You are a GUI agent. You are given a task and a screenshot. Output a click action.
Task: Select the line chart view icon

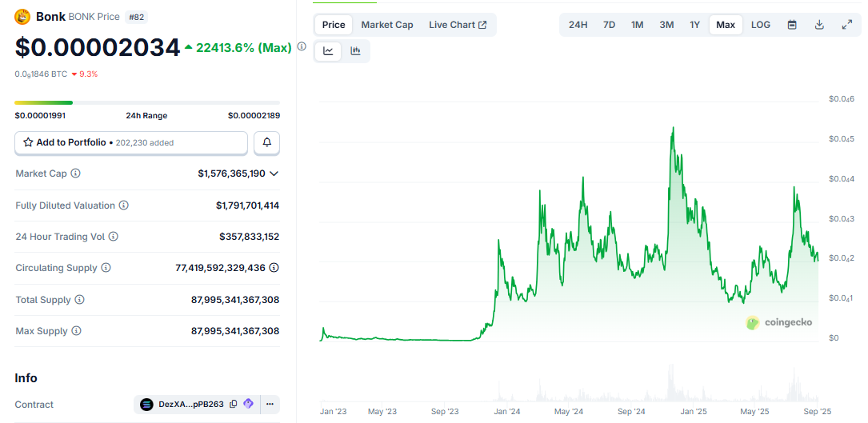[328, 51]
